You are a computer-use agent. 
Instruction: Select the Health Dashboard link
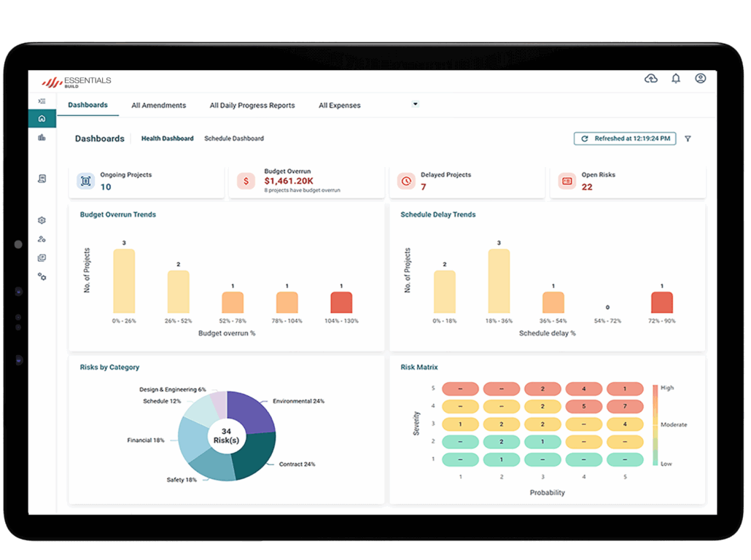167,139
